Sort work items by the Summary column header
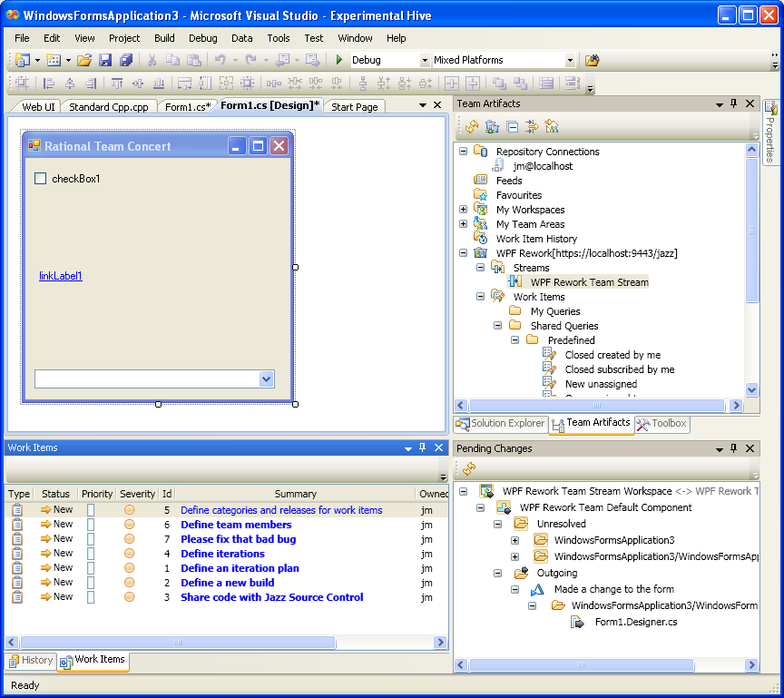 pyautogui.click(x=295, y=494)
